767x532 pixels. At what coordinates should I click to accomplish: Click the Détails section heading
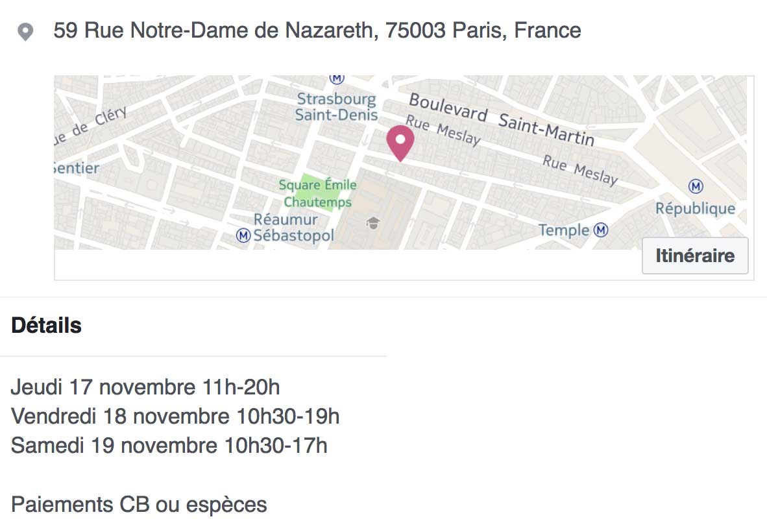tap(47, 326)
